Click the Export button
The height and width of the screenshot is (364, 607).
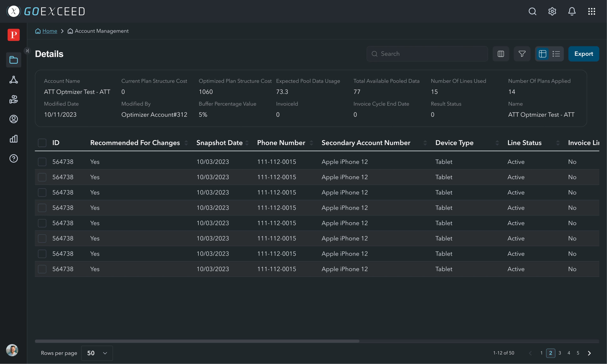(x=583, y=54)
